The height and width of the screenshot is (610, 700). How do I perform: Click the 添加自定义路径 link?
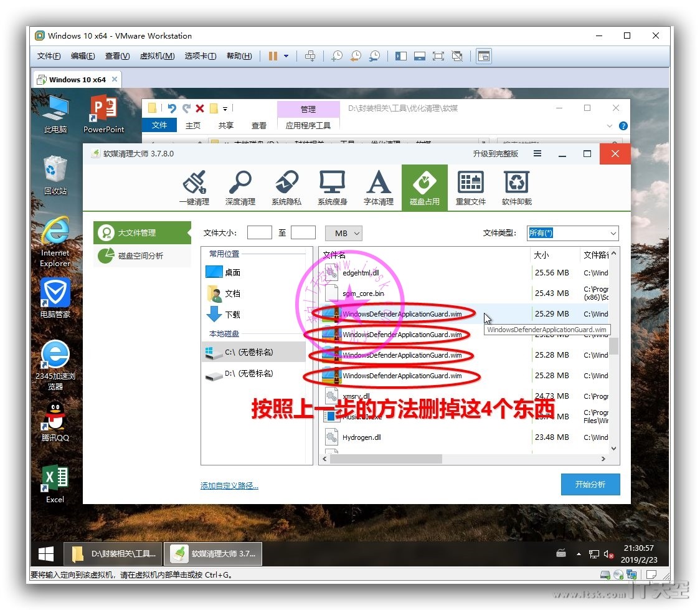[x=229, y=485]
